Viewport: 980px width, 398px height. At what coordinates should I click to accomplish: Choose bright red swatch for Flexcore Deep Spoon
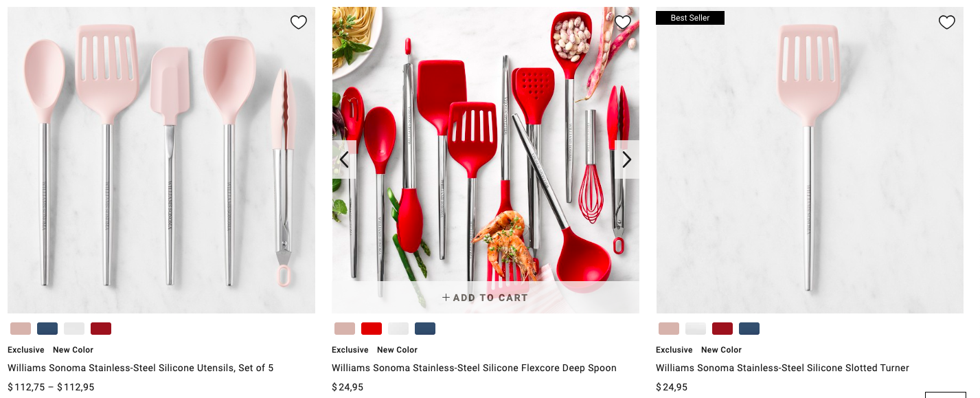(372, 329)
